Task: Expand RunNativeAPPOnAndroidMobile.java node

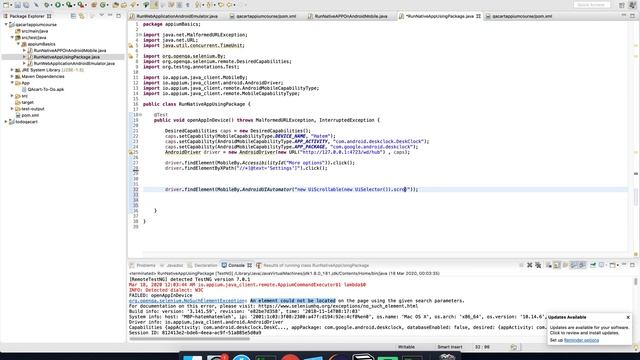Action: [x=24, y=51]
